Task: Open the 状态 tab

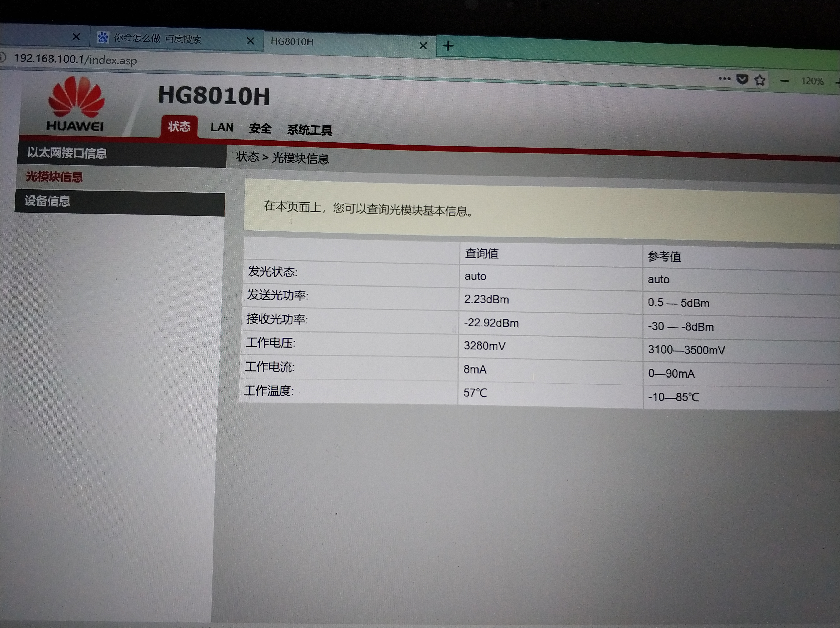Action: 179,126
